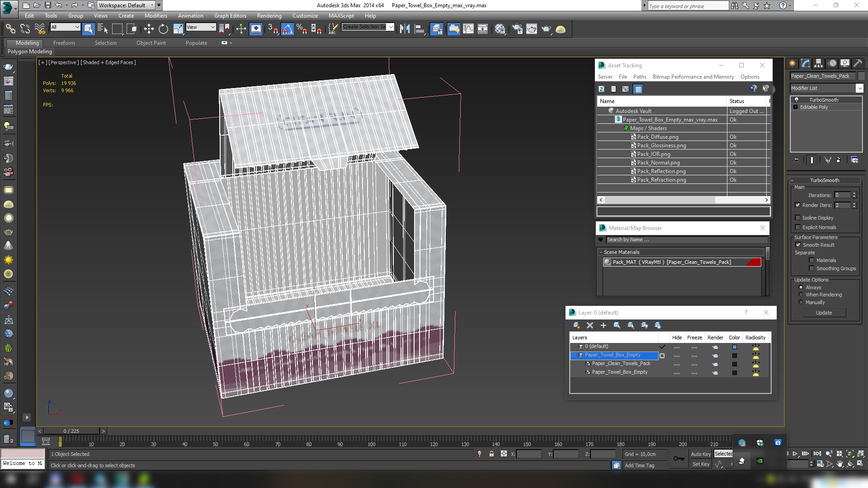Click the Auto Key button
Image resolution: width=868 pixels, height=488 pixels.
(x=700, y=454)
